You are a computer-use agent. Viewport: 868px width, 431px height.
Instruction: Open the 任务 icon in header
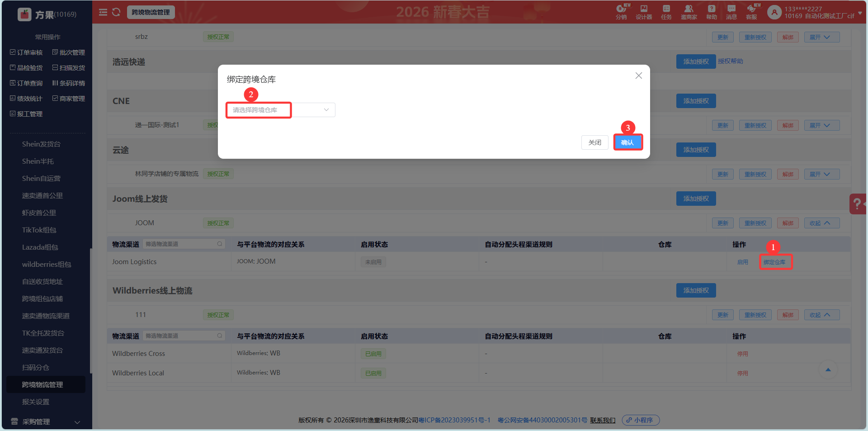[666, 12]
